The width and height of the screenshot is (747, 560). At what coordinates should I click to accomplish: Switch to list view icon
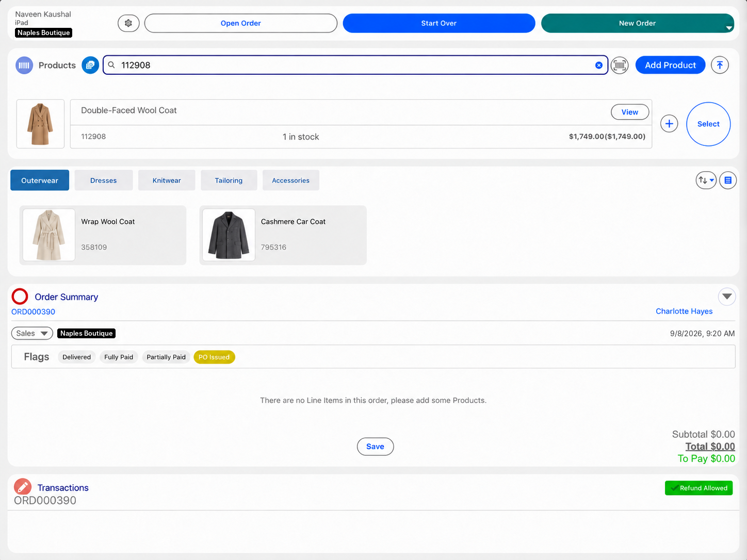tap(728, 180)
